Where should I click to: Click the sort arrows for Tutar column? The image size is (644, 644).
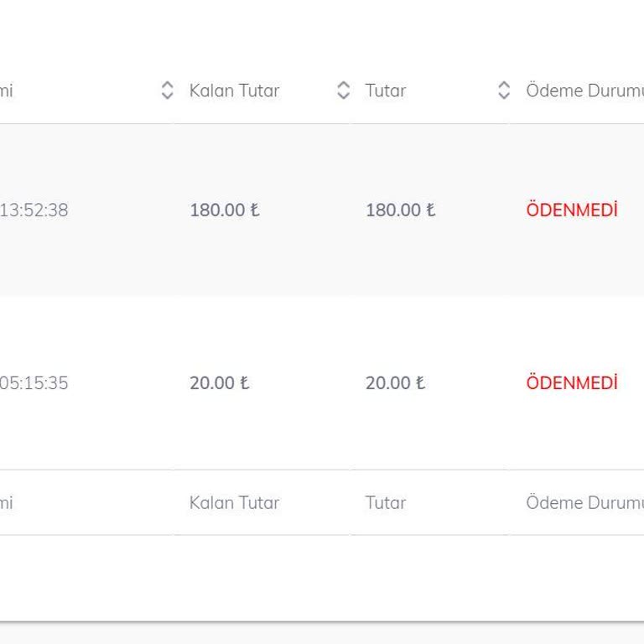point(504,91)
